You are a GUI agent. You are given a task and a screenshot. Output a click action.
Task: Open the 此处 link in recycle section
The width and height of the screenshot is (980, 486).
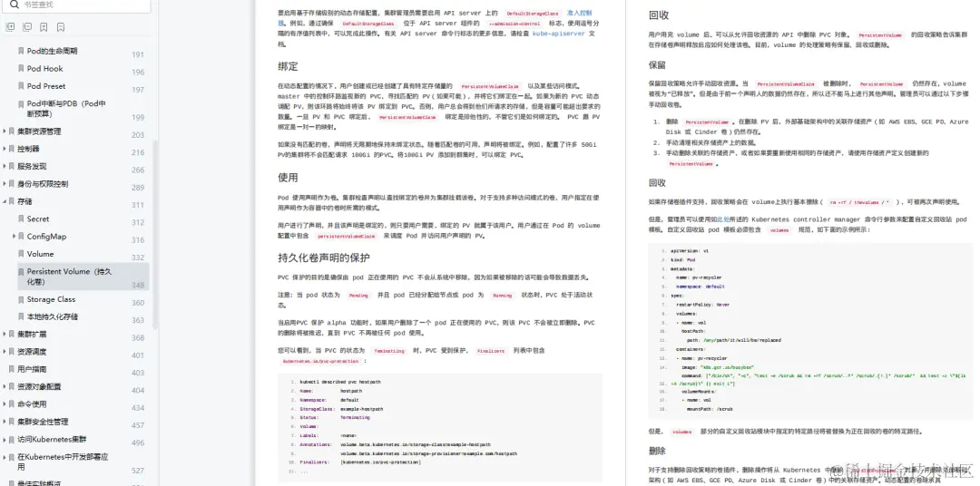(x=722, y=220)
